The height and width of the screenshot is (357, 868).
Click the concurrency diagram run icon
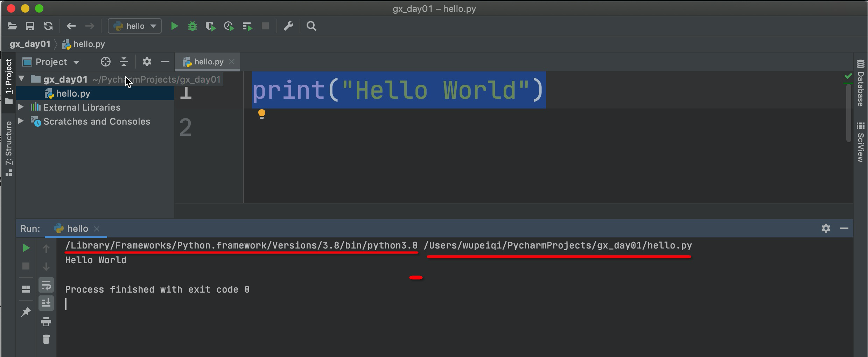(x=247, y=26)
